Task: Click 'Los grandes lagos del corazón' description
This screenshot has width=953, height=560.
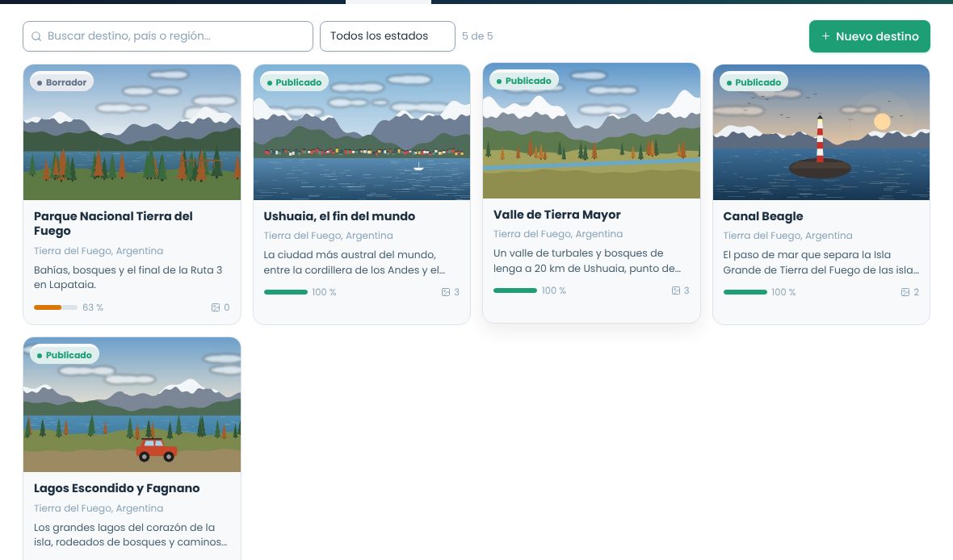Action: [131, 534]
